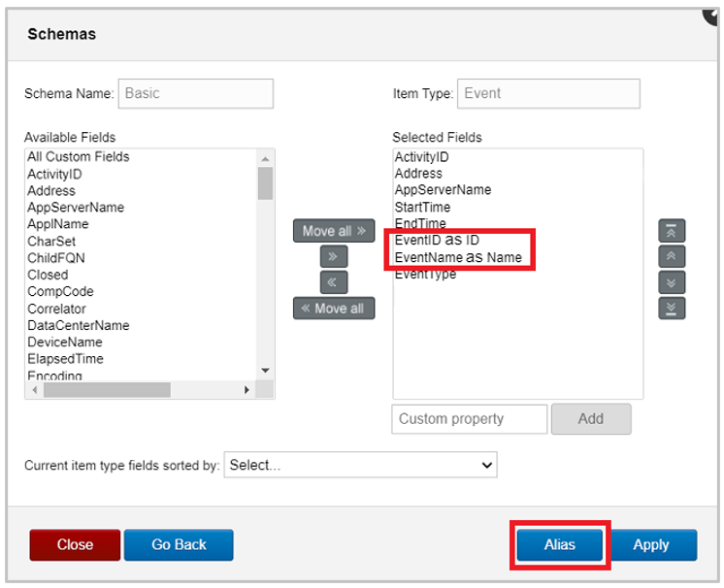Focus the Custom property input field
724x588 pixels.
pos(469,419)
